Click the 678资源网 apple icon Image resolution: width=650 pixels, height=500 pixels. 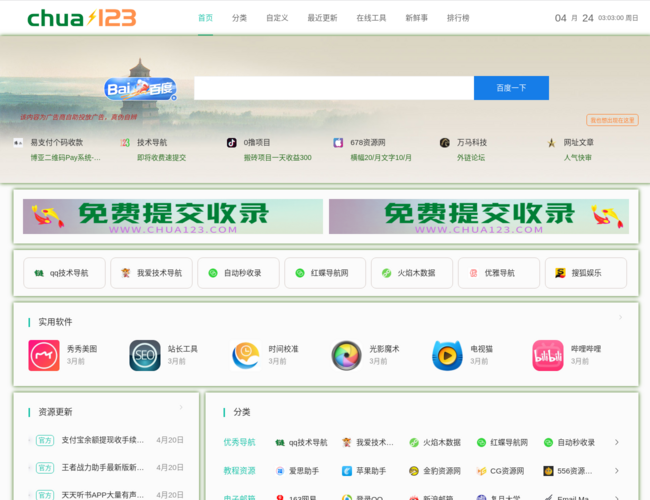[x=338, y=143]
